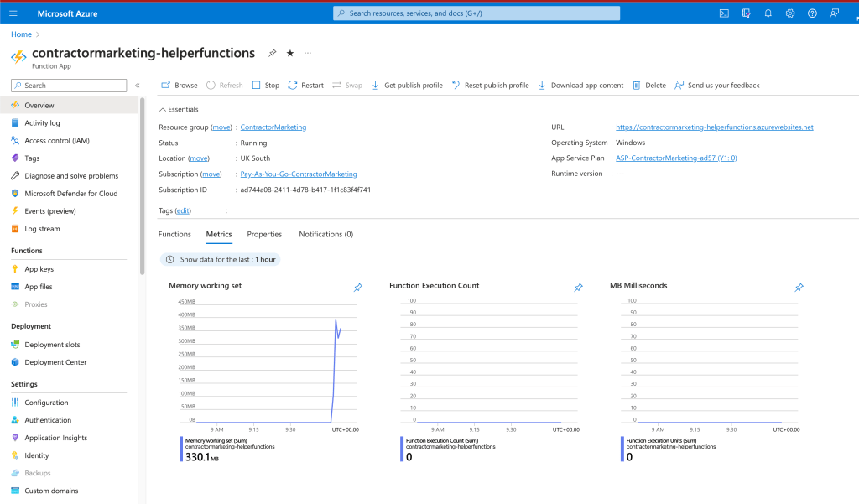The width and height of the screenshot is (859, 504).
Task: Open portal settings gear icon
Action: (x=790, y=13)
